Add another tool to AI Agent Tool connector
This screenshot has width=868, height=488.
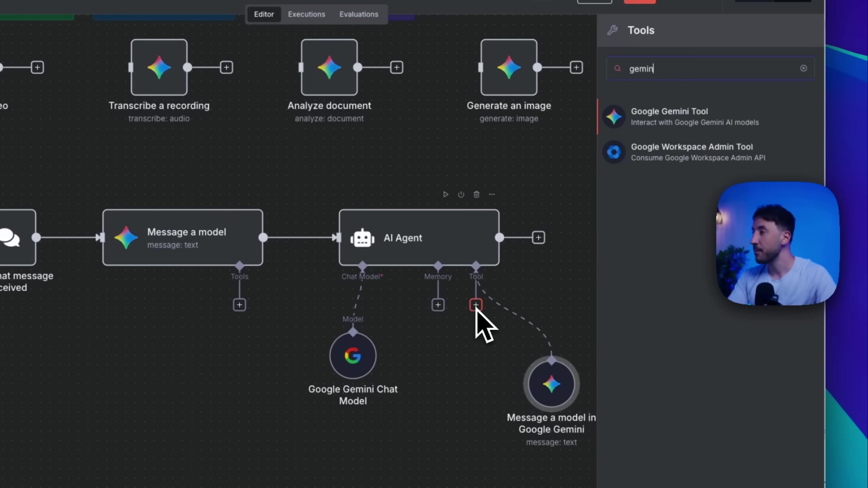coord(476,305)
